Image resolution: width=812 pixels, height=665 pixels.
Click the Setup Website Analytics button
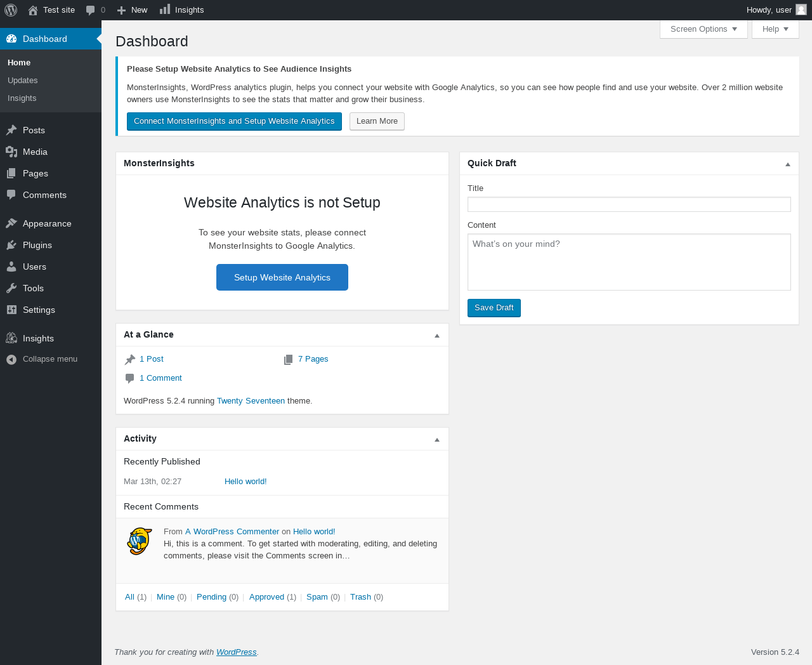click(282, 277)
